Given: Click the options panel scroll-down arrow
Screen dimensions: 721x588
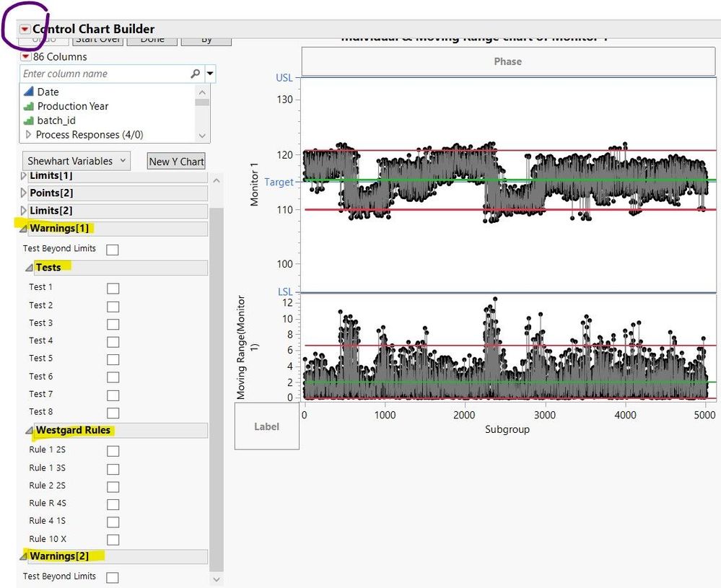Looking at the screenshot, I should [216, 579].
